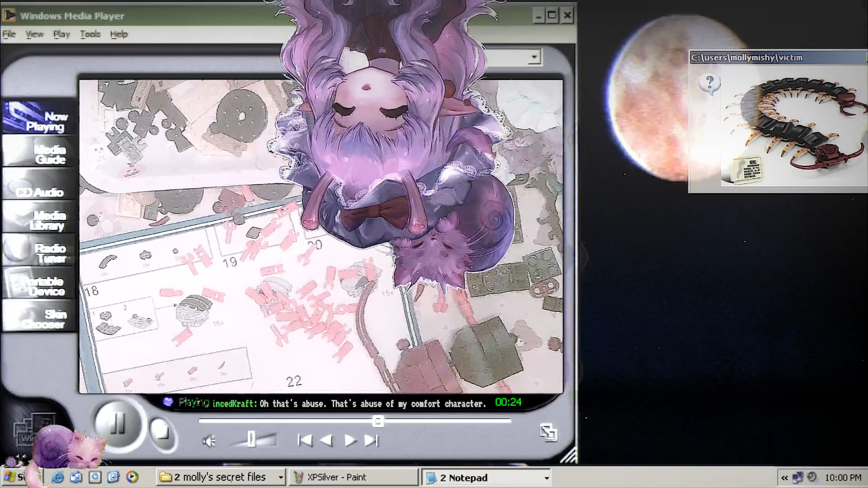Expand the Notepad taskbar group dropdown
868x488 pixels.
547,478
